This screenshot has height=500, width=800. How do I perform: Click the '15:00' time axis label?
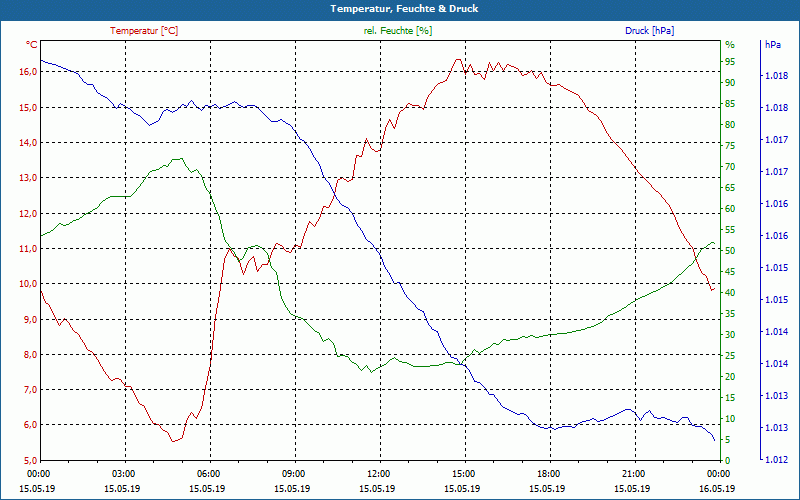pyautogui.click(x=463, y=473)
